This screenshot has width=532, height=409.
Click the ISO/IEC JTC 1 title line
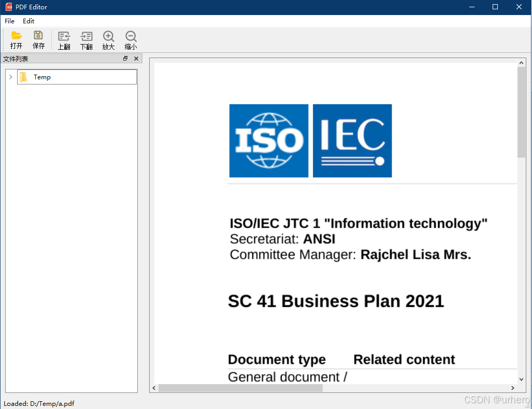358,223
